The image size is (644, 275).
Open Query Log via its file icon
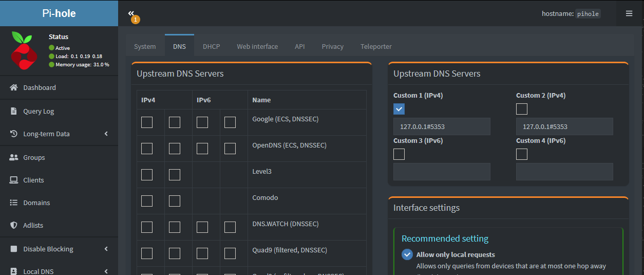[14, 111]
